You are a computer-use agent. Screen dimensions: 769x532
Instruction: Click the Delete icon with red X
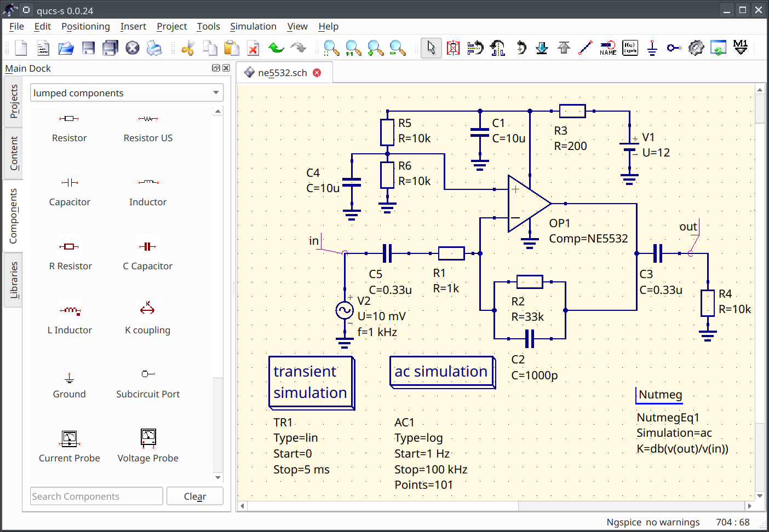[x=253, y=48]
